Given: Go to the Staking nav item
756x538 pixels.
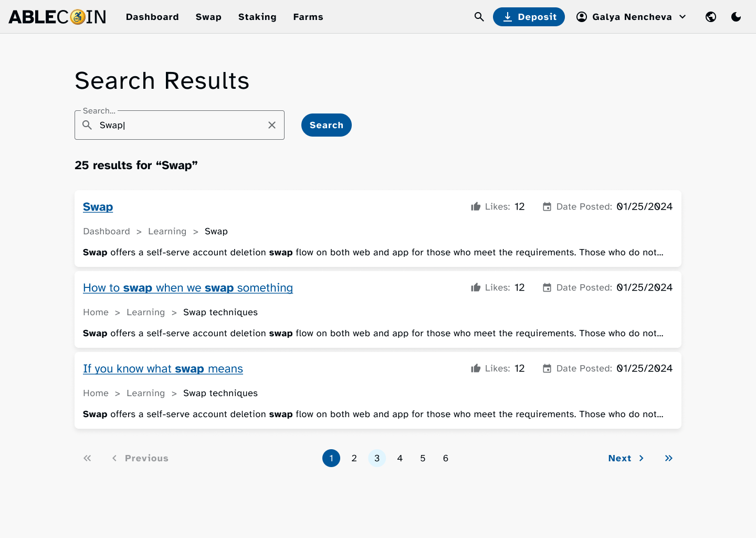Looking at the screenshot, I should [x=257, y=17].
